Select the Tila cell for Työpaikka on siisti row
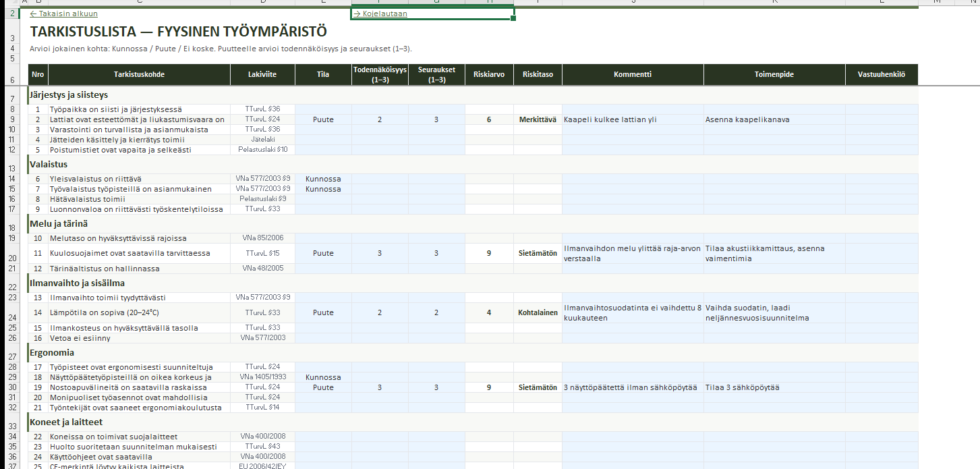Screen dimensions: 980x469 [323, 109]
